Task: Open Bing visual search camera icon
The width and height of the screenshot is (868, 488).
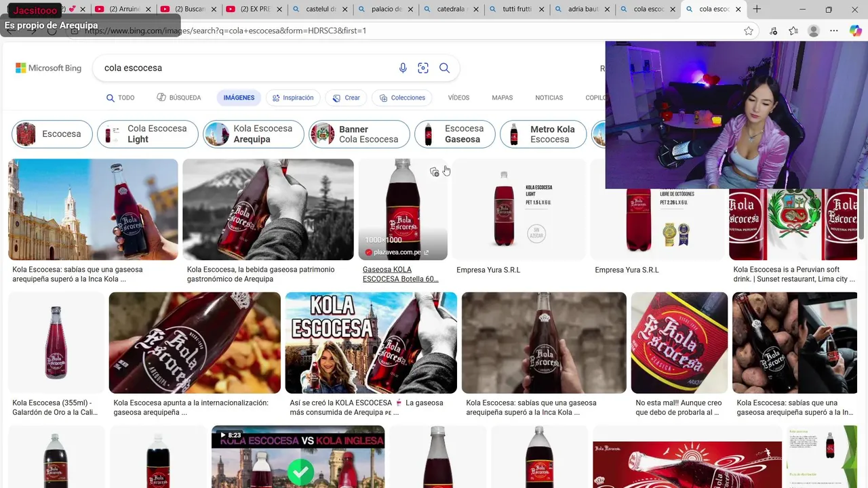Action: tap(423, 68)
